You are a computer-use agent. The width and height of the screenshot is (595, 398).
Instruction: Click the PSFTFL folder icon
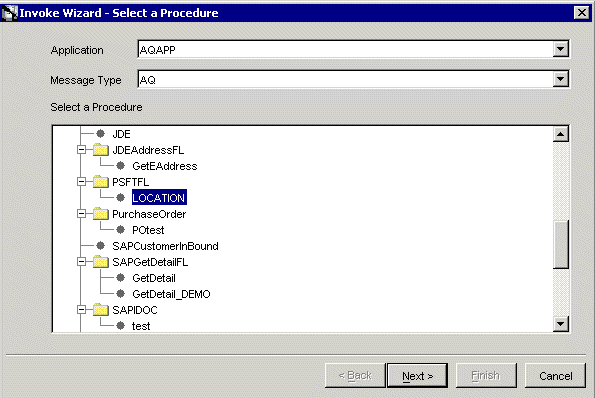coord(101,182)
